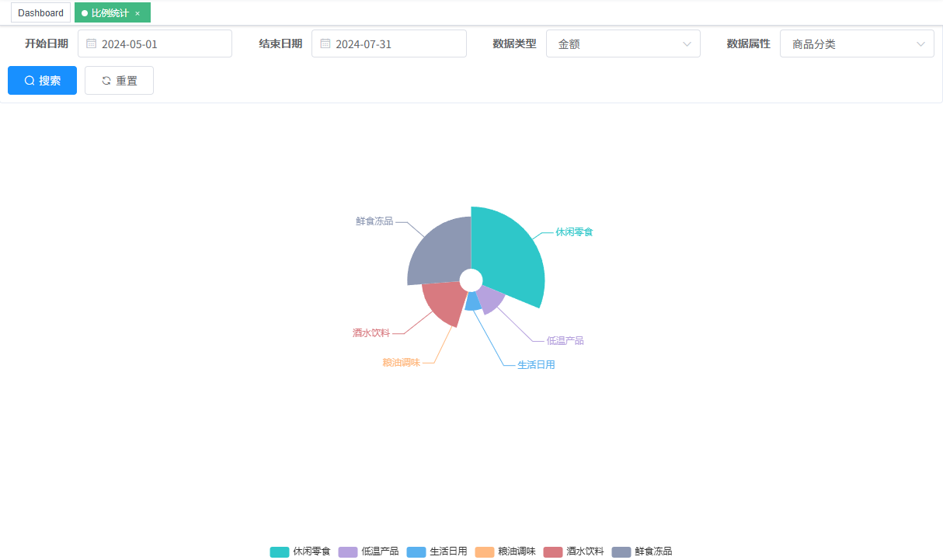The height and width of the screenshot is (560, 943).
Task: Switch to the Dashboard tab
Action: [x=40, y=13]
